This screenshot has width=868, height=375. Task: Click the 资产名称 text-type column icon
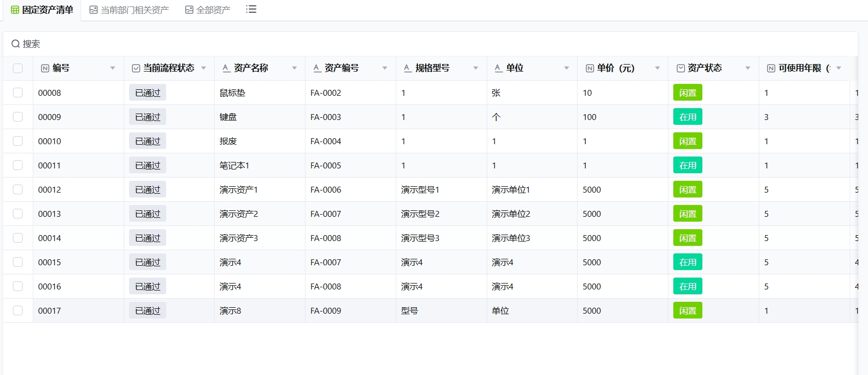(x=226, y=68)
